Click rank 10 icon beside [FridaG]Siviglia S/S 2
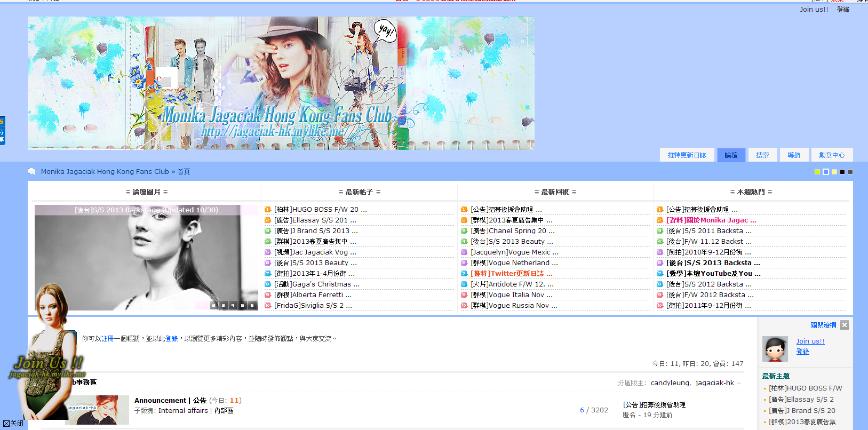 click(x=268, y=306)
